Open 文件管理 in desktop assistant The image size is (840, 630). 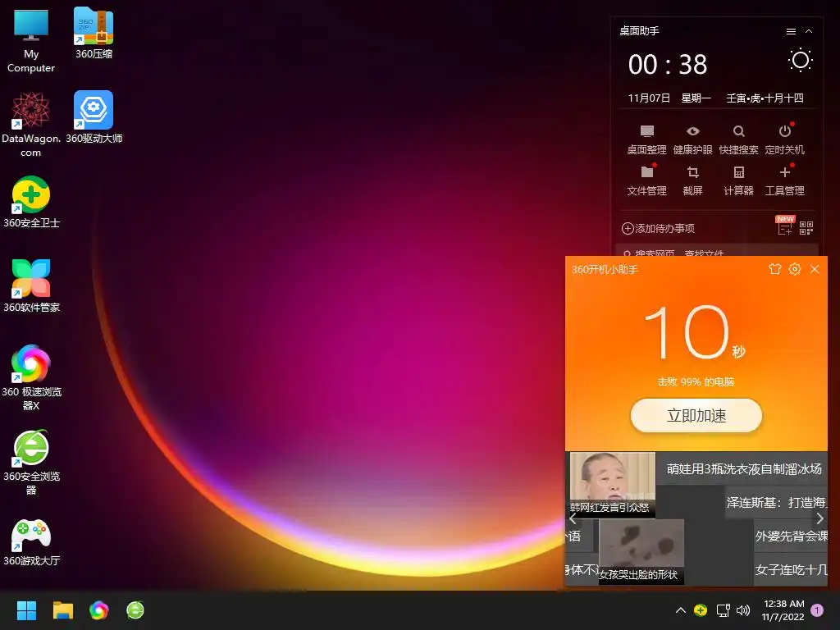(646, 180)
